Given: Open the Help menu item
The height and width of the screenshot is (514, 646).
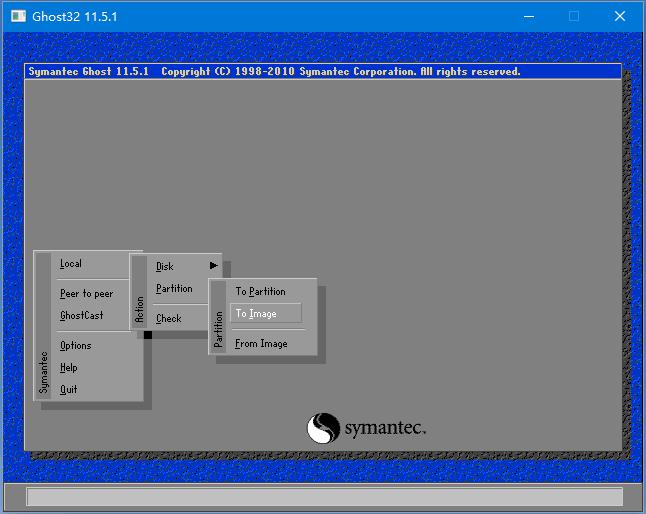Looking at the screenshot, I should tap(68, 368).
